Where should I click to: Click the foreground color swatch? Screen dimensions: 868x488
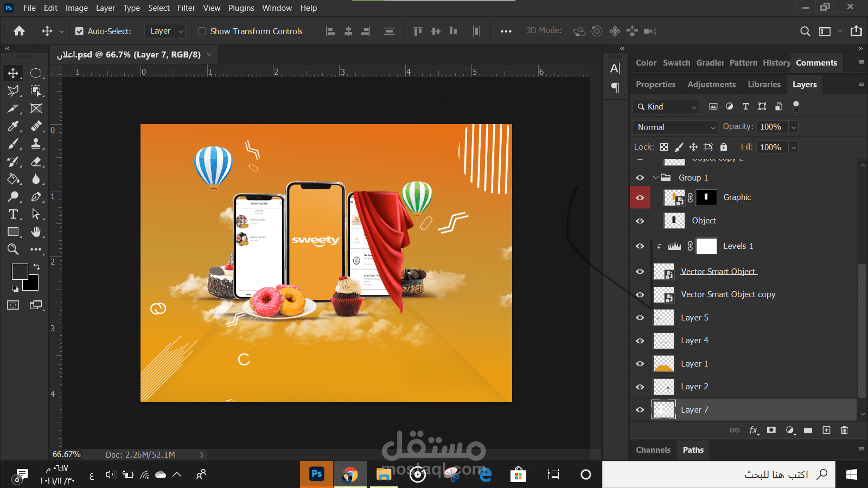(x=20, y=272)
